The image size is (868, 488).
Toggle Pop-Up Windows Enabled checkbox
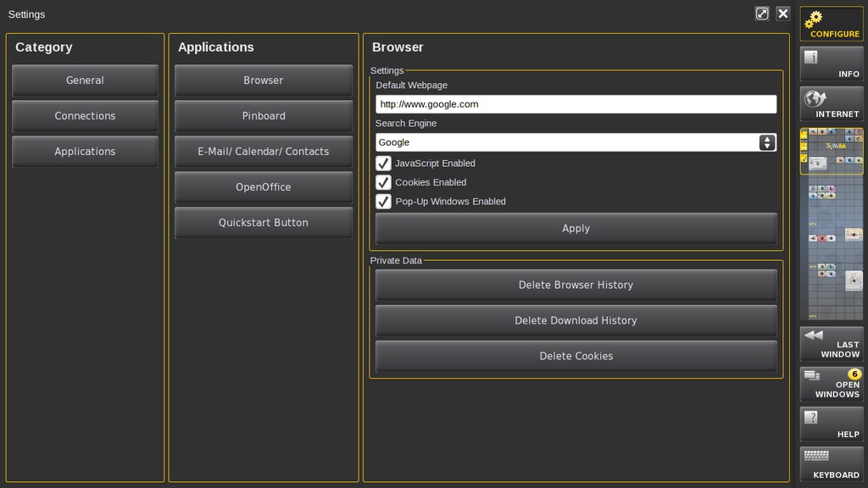point(384,202)
